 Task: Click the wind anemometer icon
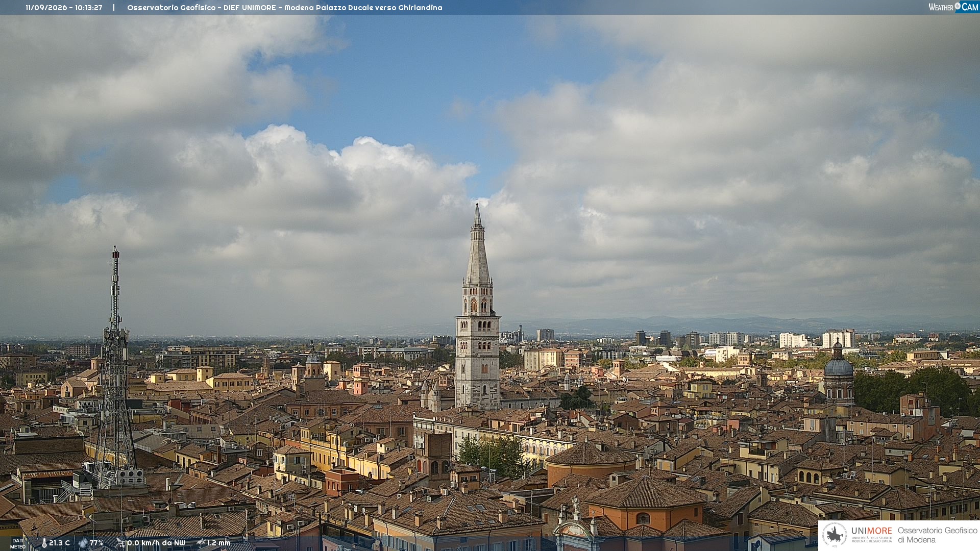coord(120,543)
